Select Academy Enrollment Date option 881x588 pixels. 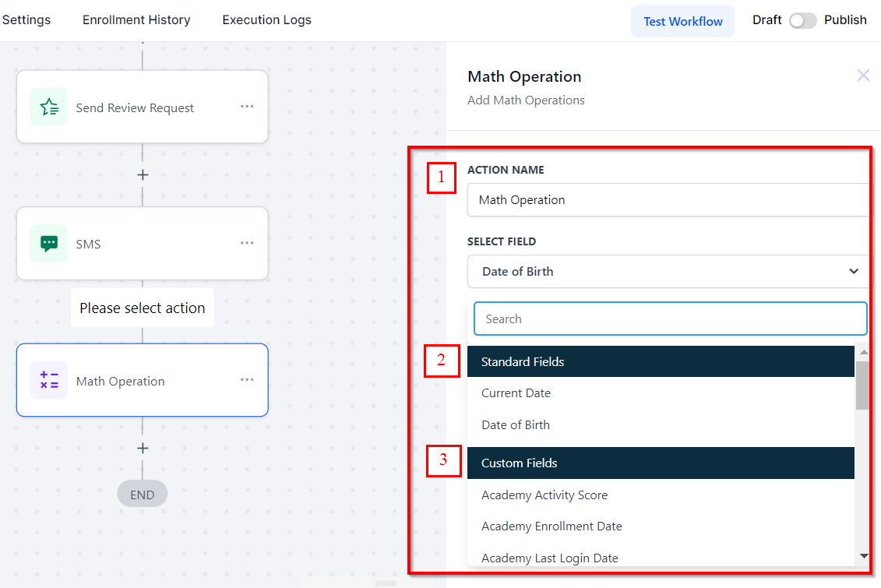(x=661, y=526)
